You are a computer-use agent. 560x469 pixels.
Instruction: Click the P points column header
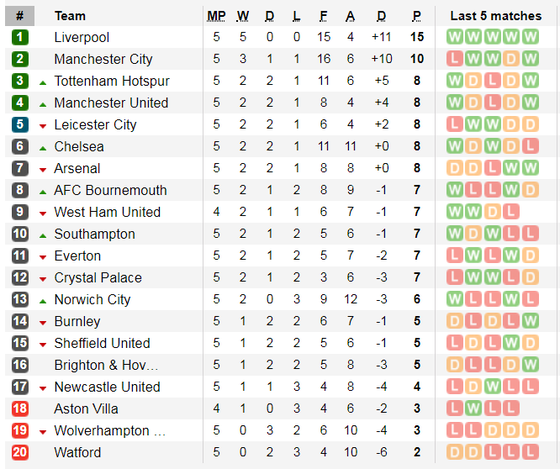click(x=417, y=16)
